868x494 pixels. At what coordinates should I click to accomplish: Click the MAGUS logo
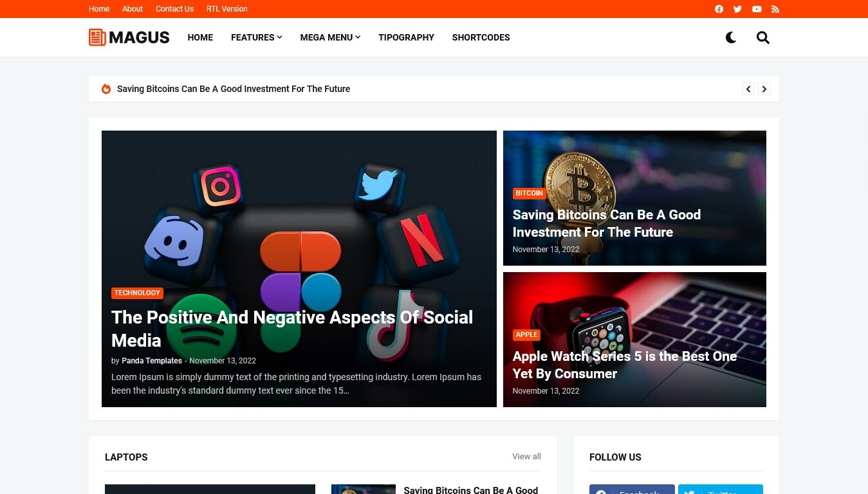129,37
